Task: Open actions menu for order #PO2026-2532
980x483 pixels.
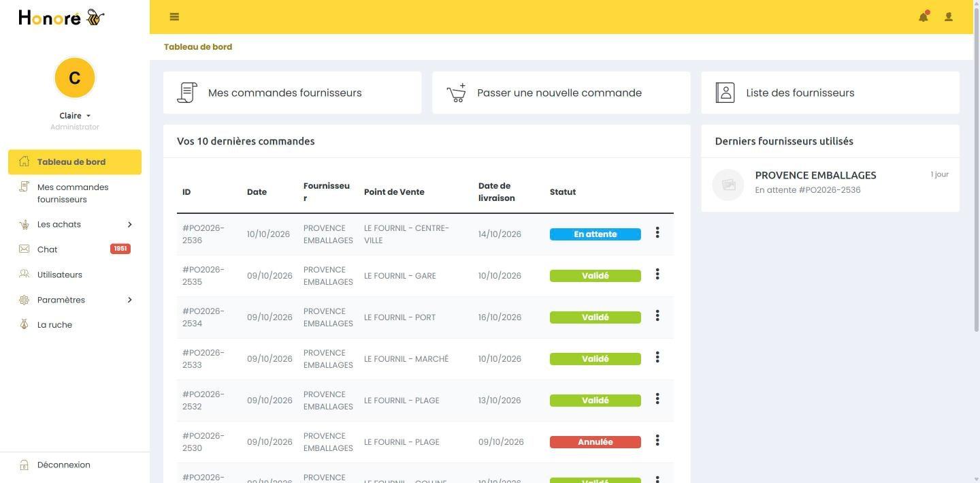Action: click(x=657, y=399)
